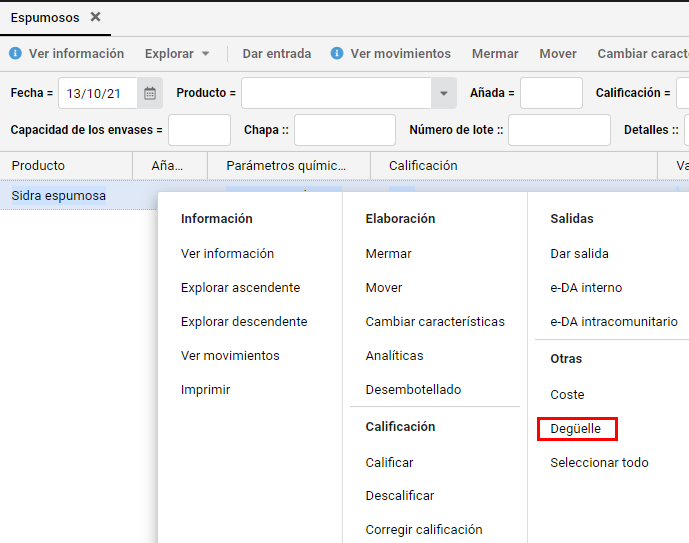Focus the Fecha date field
Screen dimensions: 689x543
coord(98,93)
